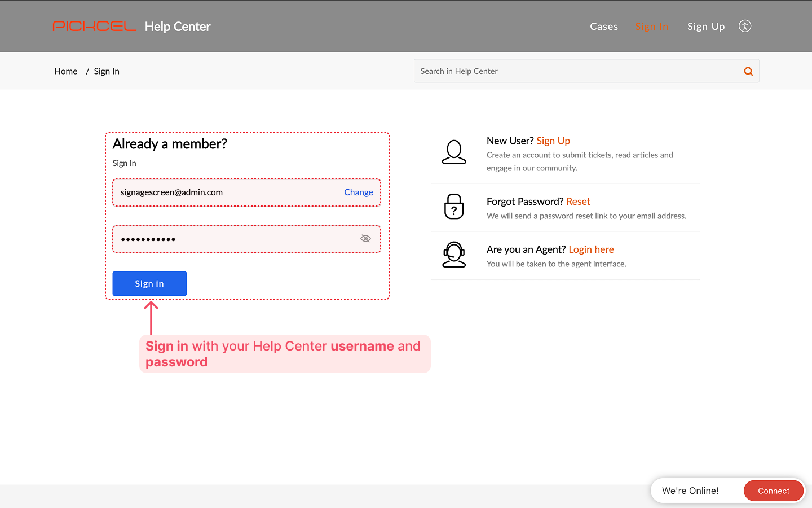Click the forgot password lock icon
Screen dimensions: 812x508
pyautogui.click(x=454, y=207)
